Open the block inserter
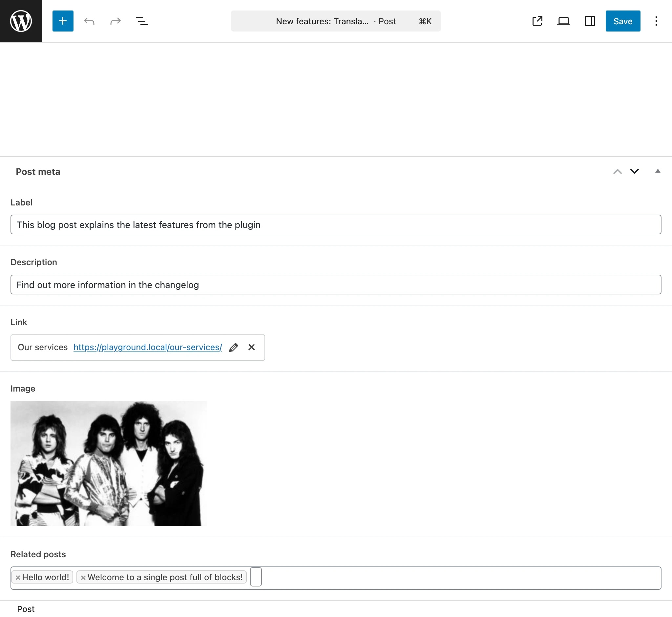 [63, 21]
